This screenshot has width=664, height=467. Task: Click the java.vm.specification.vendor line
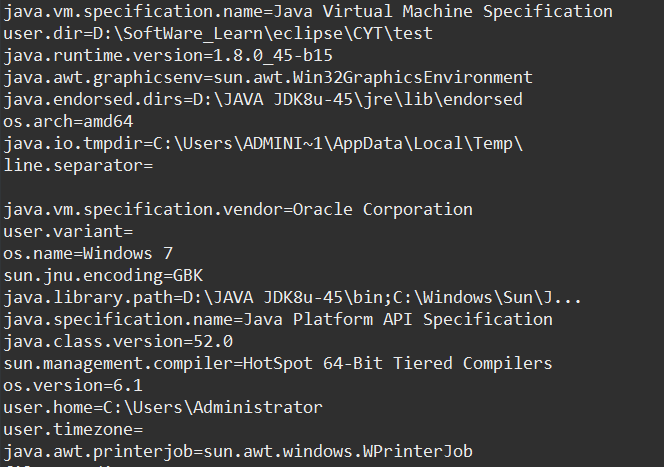(238, 210)
